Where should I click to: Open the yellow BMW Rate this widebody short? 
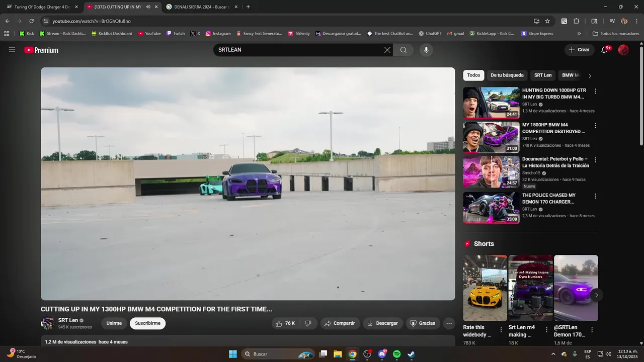click(x=485, y=288)
